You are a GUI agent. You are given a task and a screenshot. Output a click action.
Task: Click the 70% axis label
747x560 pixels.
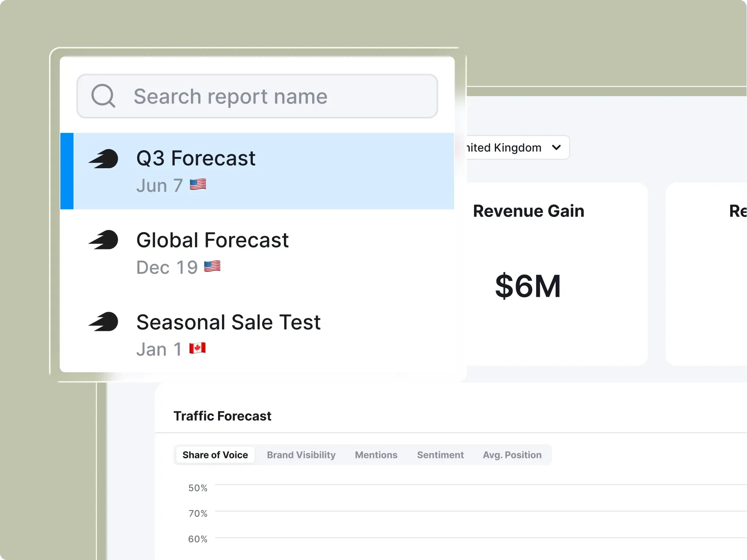pyautogui.click(x=198, y=513)
